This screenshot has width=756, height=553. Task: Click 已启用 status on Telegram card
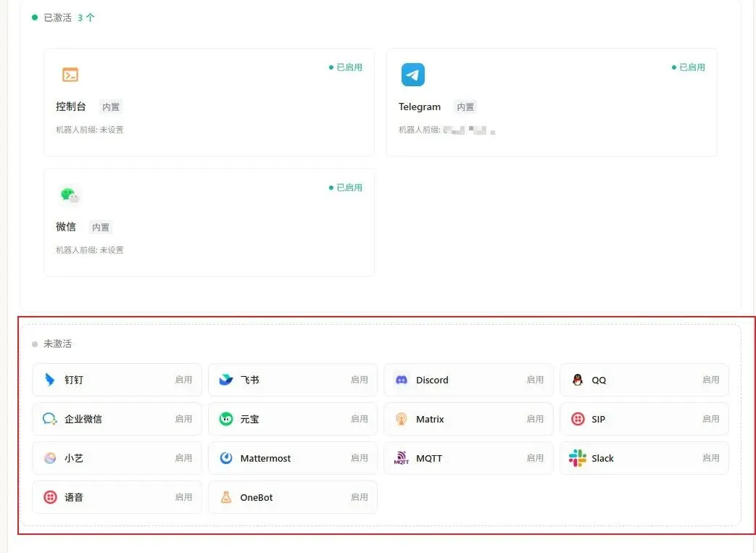(689, 67)
